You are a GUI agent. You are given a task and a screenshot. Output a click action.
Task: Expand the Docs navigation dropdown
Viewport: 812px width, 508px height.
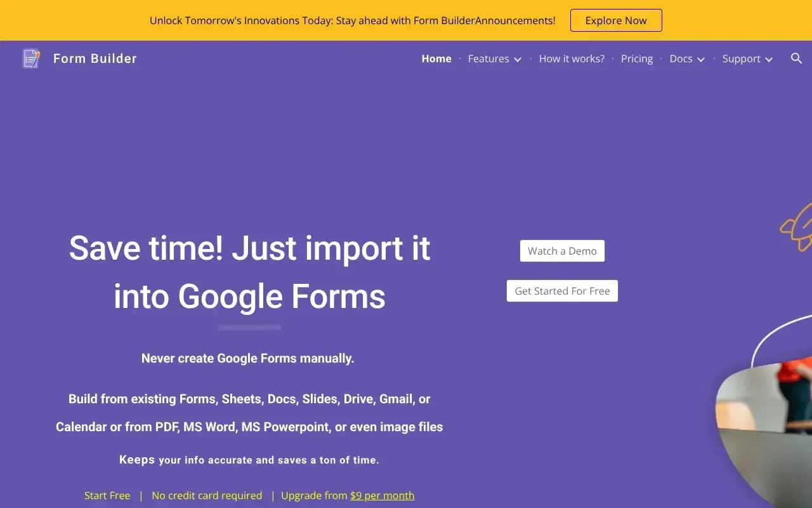(686, 58)
